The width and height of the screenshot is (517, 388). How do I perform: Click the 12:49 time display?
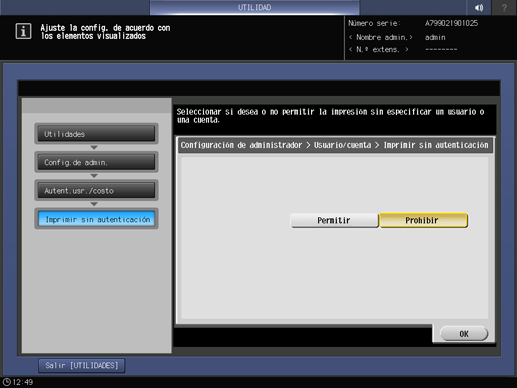(23, 382)
